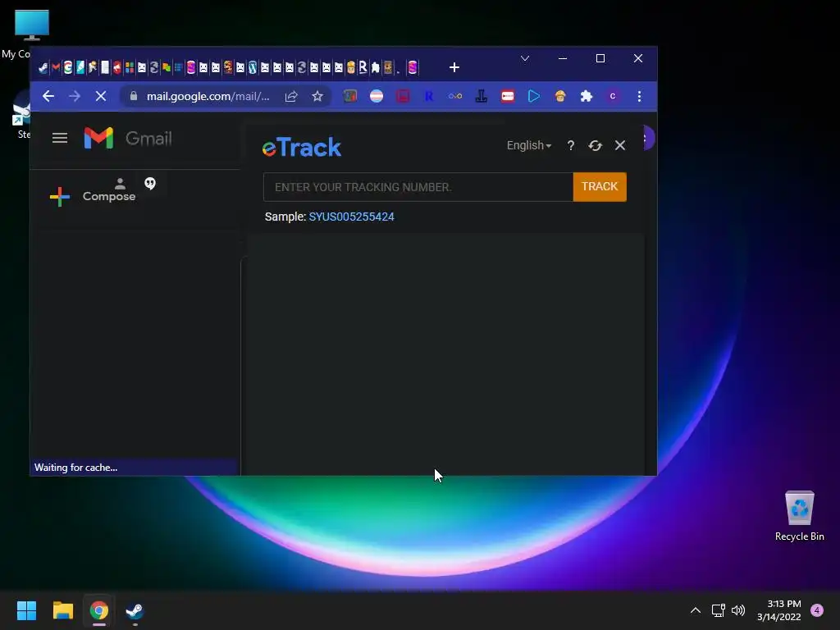Open the linked-nodes extension icon
Viewport: 840px width, 630px height.
[455, 97]
